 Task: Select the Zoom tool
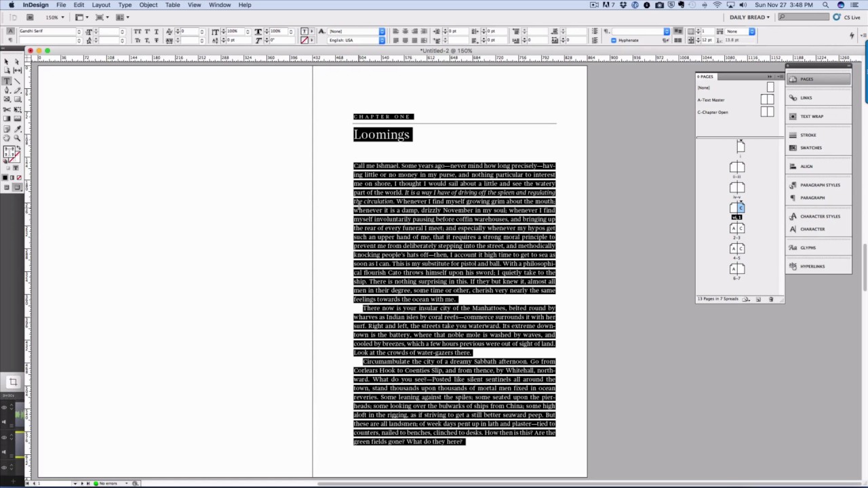tap(17, 138)
